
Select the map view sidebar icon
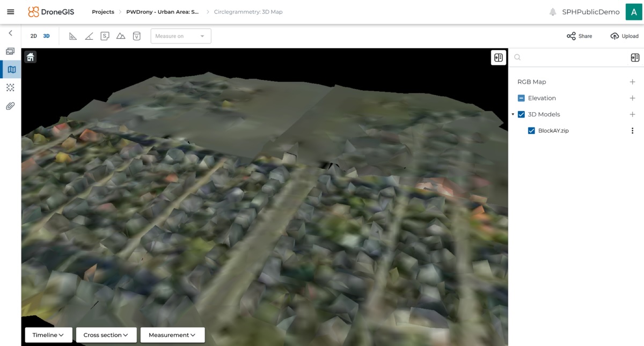[x=11, y=69]
